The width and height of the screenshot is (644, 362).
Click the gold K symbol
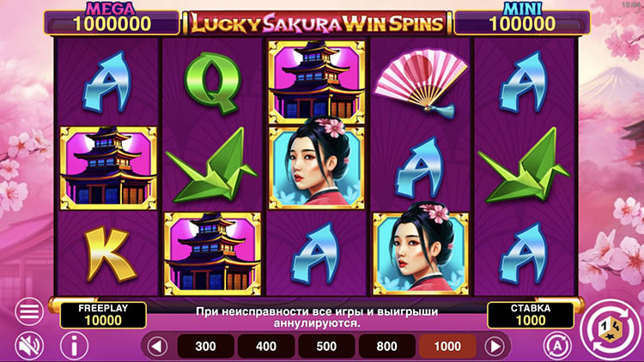108,255
